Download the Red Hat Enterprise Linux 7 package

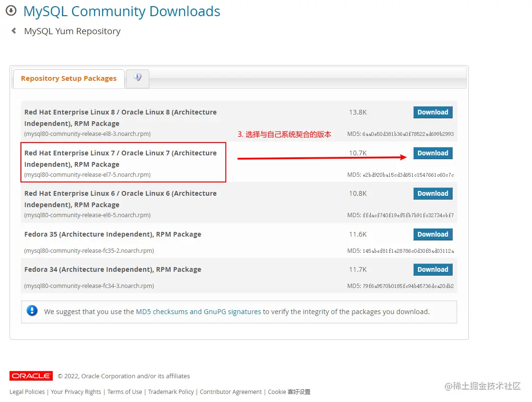click(433, 153)
